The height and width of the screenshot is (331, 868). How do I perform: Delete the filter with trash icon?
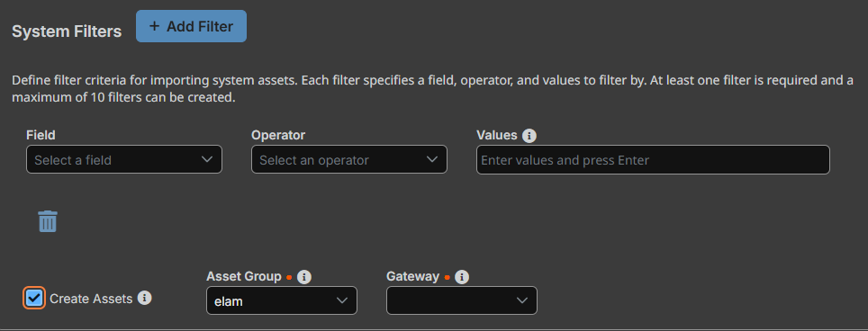(x=48, y=221)
